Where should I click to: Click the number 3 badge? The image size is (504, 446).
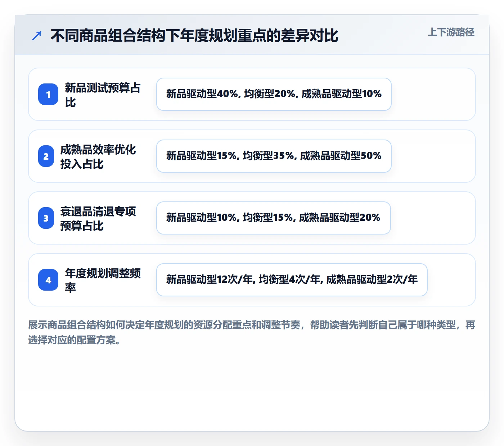[x=46, y=218]
